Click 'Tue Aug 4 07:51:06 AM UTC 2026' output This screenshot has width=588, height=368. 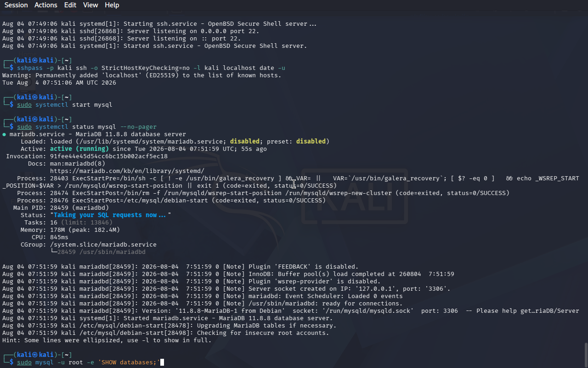pos(59,83)
